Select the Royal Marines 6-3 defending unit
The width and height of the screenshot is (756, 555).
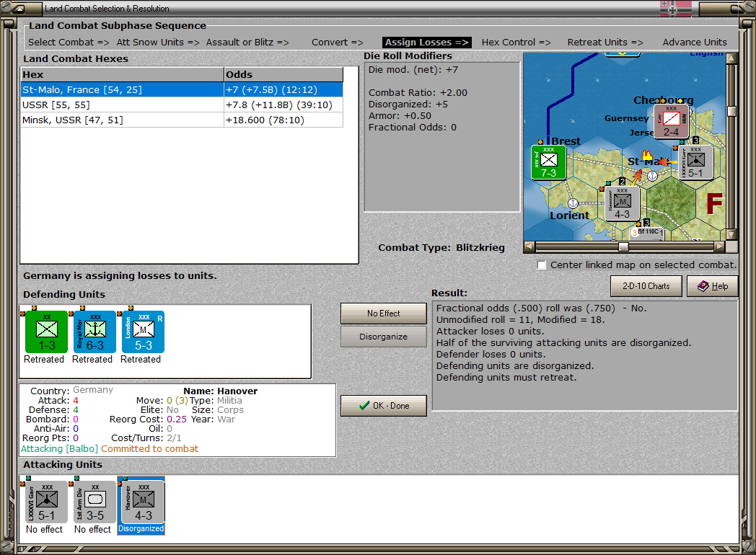coord(95,332)
